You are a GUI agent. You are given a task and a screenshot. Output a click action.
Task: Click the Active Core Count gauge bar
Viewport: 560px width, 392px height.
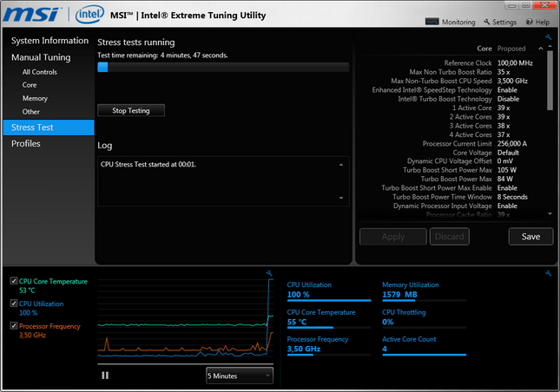pyautogui.click(x=424, y=355)
